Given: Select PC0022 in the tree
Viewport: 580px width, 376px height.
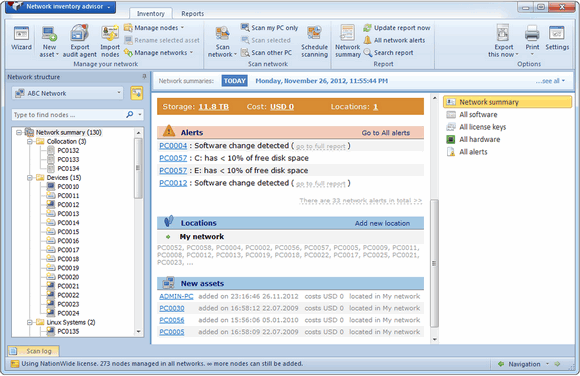Looking at the screenshot, I should coord(68,295).
